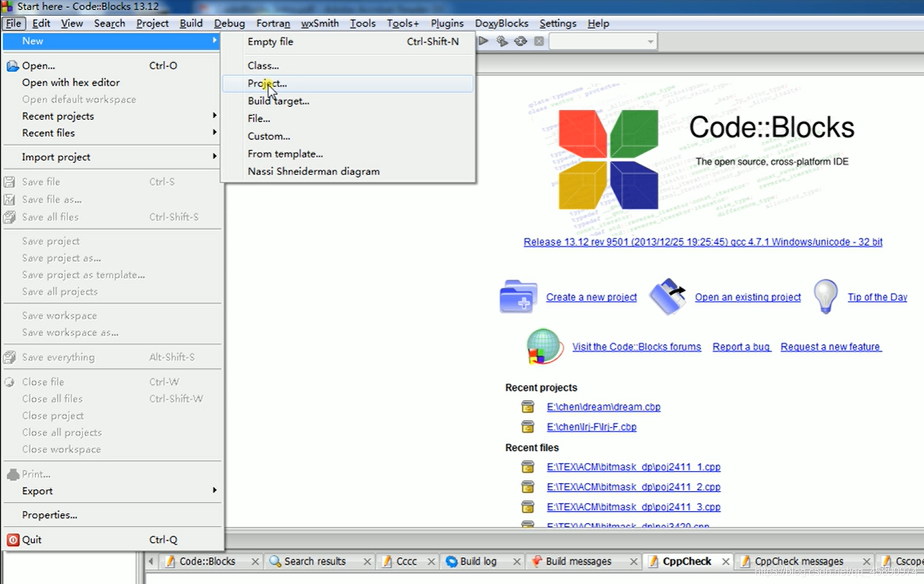Click the Report a bug link
This screenshot has height=584, width=924.
click(x=741, y=347)
